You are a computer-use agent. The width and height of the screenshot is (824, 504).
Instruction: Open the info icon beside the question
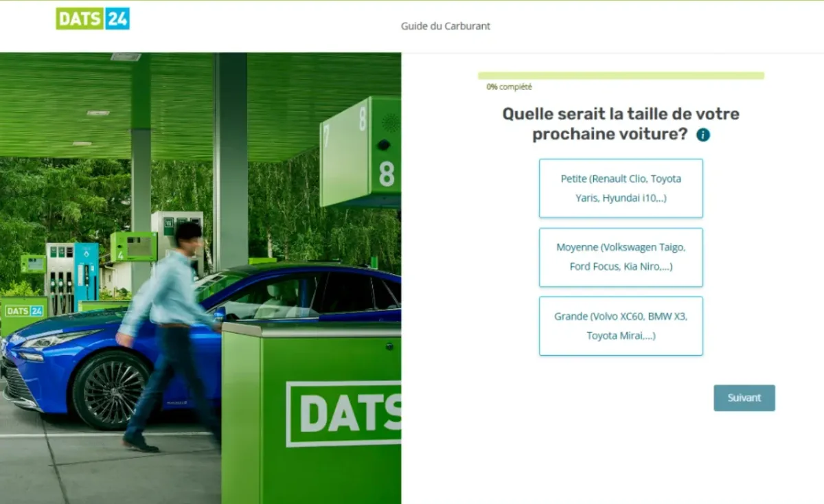click(x=703, y=135)
